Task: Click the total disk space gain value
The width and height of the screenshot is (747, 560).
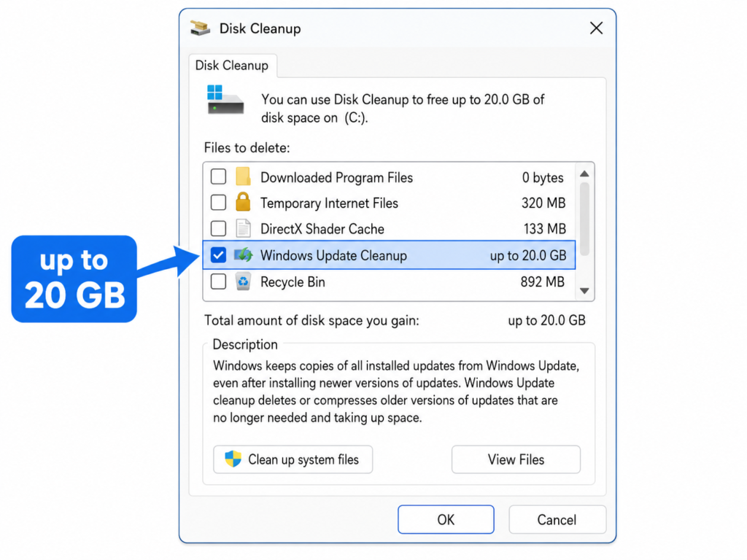Action: pyautogui.click(x=546, y=321)
